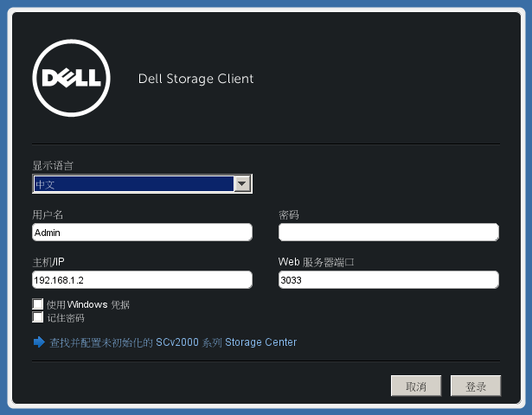
Task: Click the 用户名 label
Action: click(48, 214)
